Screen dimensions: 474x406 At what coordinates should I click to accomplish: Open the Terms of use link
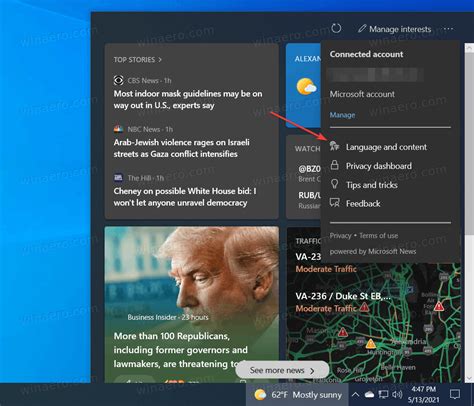pos(379,236)
